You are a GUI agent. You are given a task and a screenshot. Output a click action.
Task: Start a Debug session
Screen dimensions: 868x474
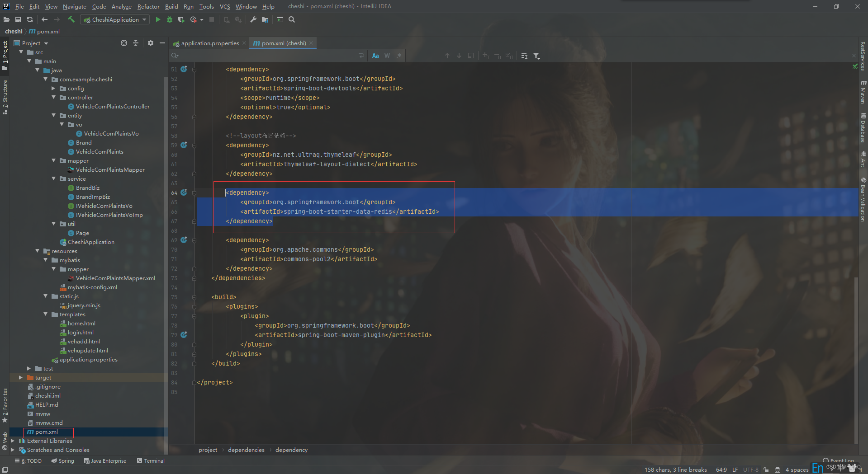pos(169,19)
